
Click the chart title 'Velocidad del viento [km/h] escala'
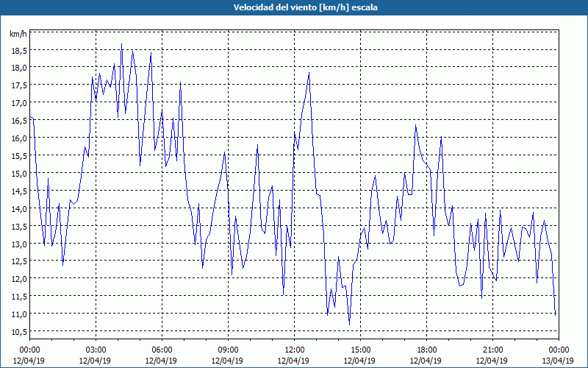pyautogui.click(x=305, y=7)
